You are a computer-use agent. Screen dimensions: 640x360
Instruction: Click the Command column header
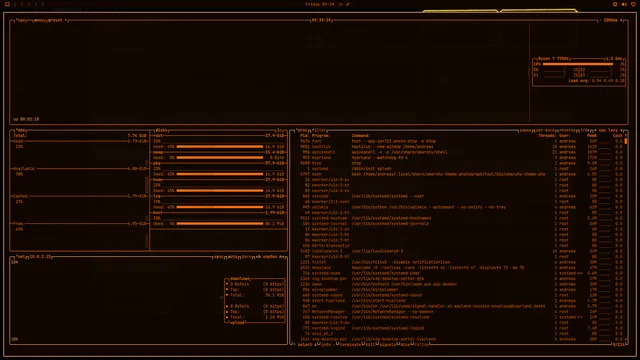(x=360, y=136)
